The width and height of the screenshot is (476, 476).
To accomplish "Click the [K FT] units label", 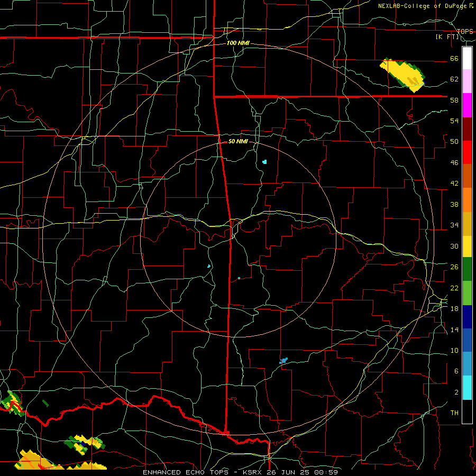I will point(447,37).
